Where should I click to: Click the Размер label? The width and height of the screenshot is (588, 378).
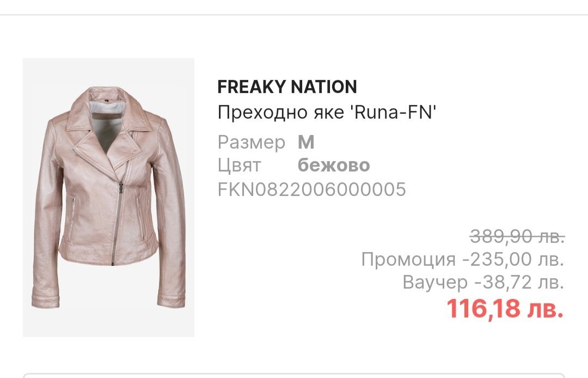pyautogui.click(x=251, y=142)
